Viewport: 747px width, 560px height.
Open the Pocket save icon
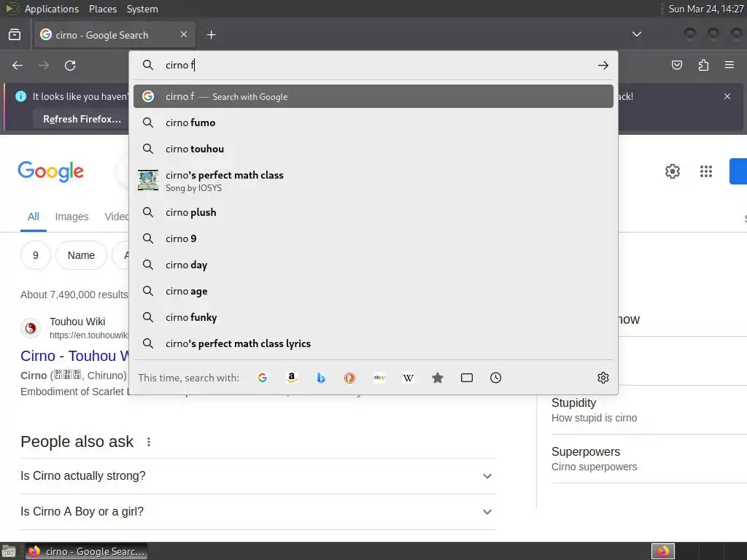pyautogui.click(x=677, y=65)
